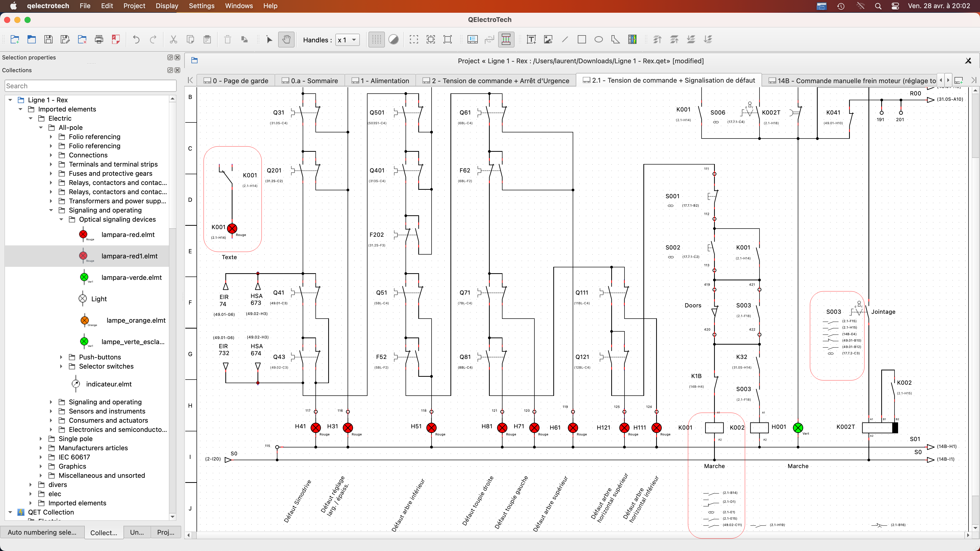Undo the last action

click(x=136, y=40)
